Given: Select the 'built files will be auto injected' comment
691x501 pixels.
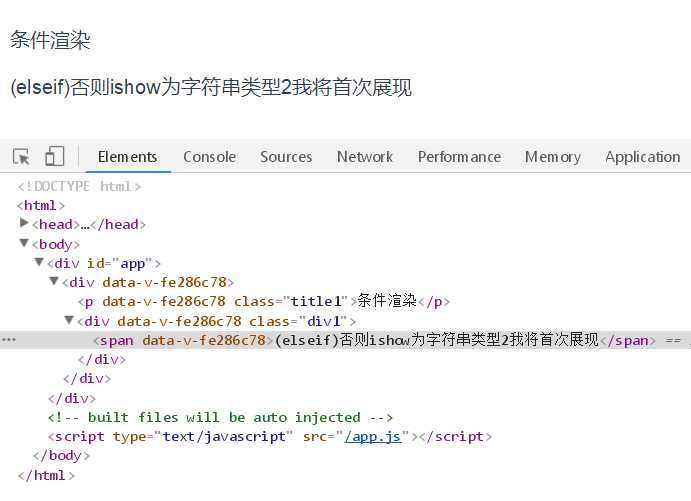Looking at the screenshot, I should [220, 417].
